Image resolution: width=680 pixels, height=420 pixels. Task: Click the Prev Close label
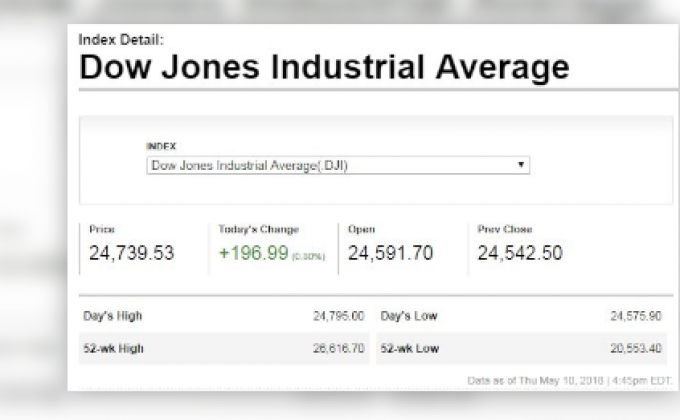pos(505,229)
